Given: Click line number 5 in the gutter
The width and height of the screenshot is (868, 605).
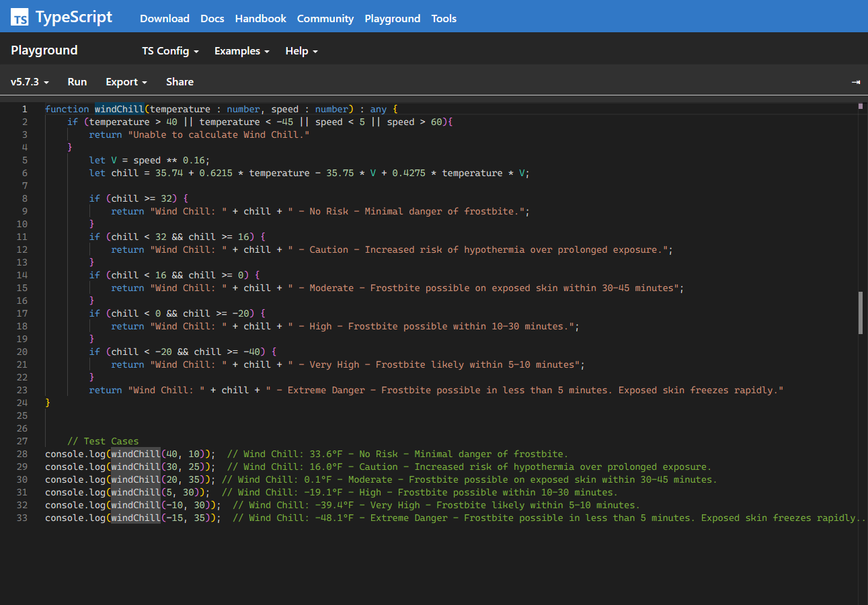Looking at the screenshot, I should tap(24, 160).
